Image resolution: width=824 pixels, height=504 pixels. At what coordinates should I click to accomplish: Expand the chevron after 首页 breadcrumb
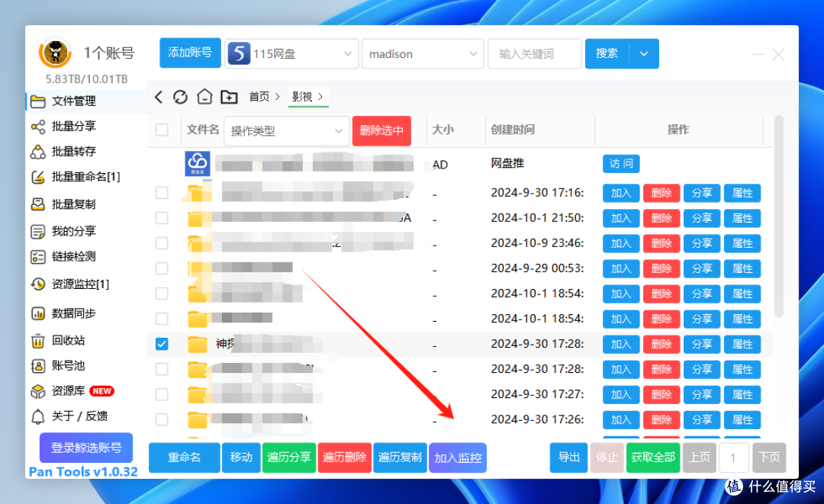click(x=278, y=97)
